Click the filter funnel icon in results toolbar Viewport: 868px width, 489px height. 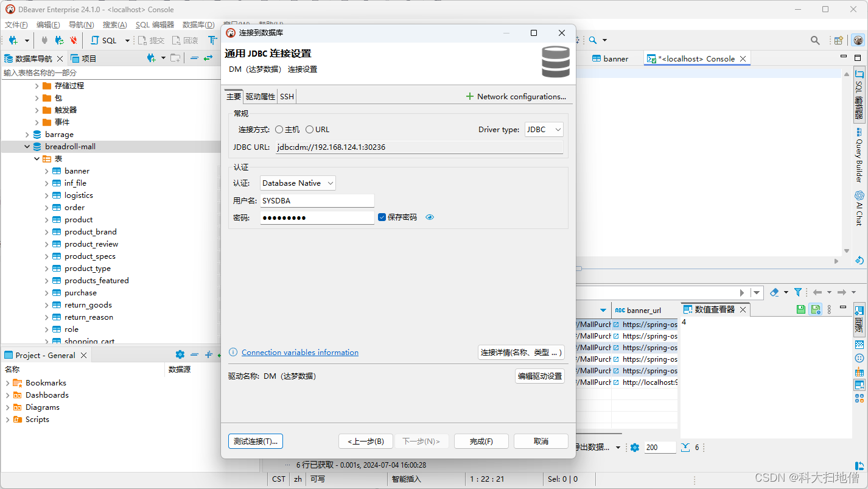pos(798,292)
